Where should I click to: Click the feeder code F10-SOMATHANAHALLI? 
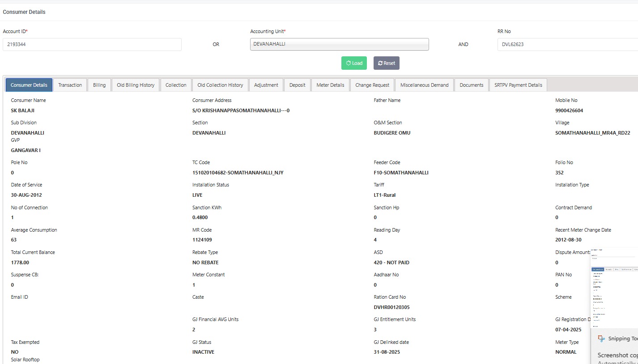(401, 173)
